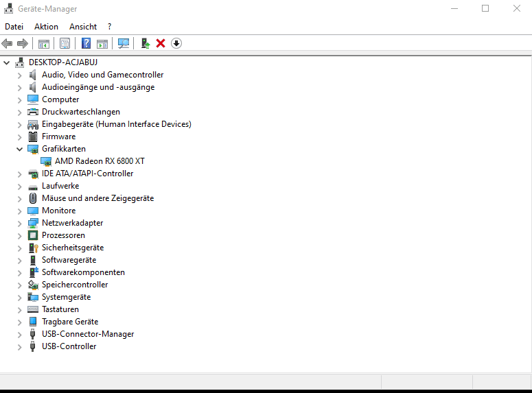Expand the Netzwerkadapter category
This screenshot has height=393, width=532.
pyautogui.click(x=20, y=223)
